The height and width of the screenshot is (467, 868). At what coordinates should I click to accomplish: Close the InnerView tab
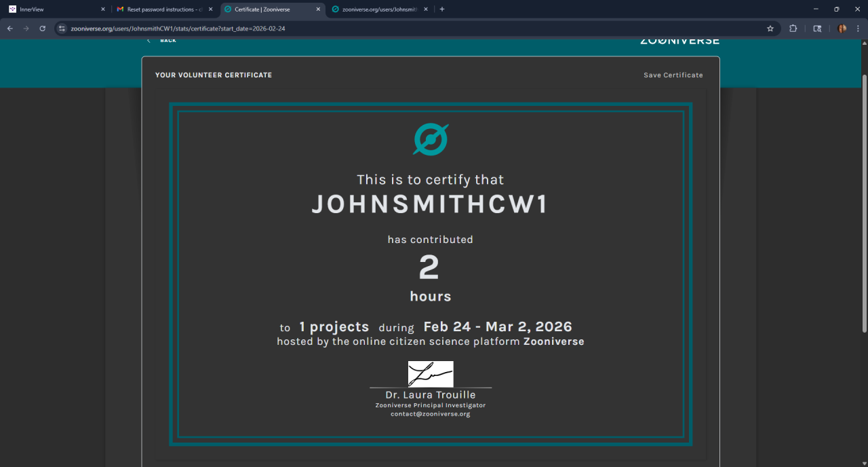coord(103,10)
